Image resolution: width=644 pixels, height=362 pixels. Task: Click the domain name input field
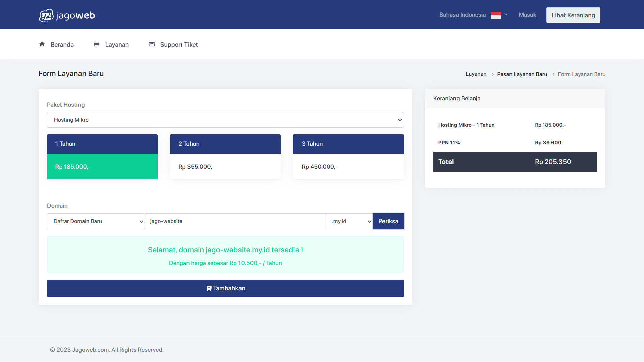(x=235, y=221)
